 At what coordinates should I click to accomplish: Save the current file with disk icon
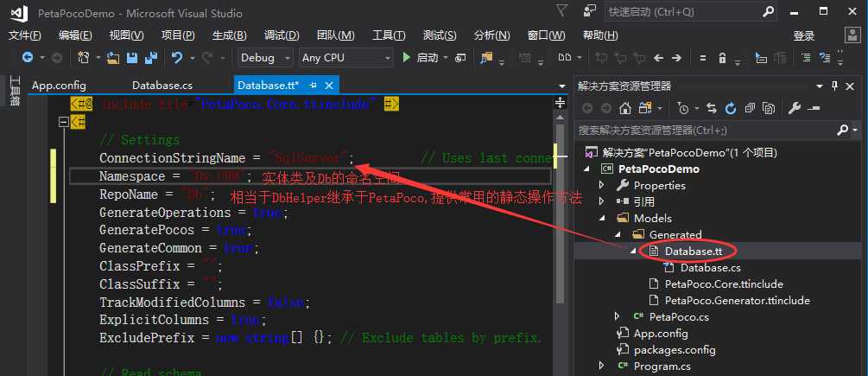click(132, 58)
